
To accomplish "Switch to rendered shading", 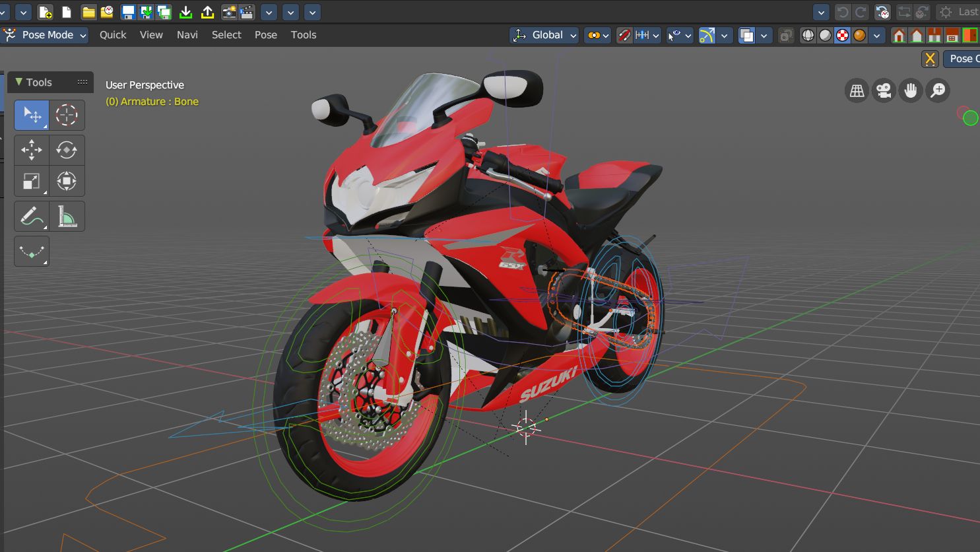I will (x=859, y=35).
